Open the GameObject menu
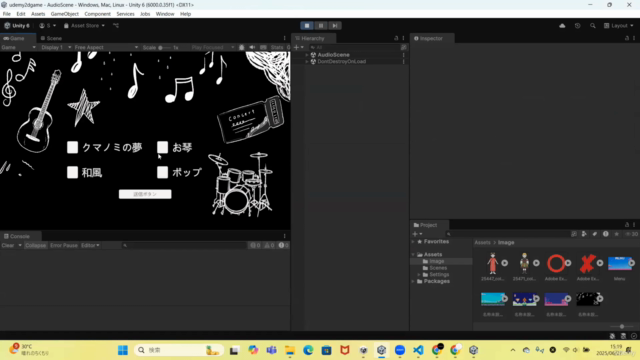640x360 pixels. click(64, 14)
